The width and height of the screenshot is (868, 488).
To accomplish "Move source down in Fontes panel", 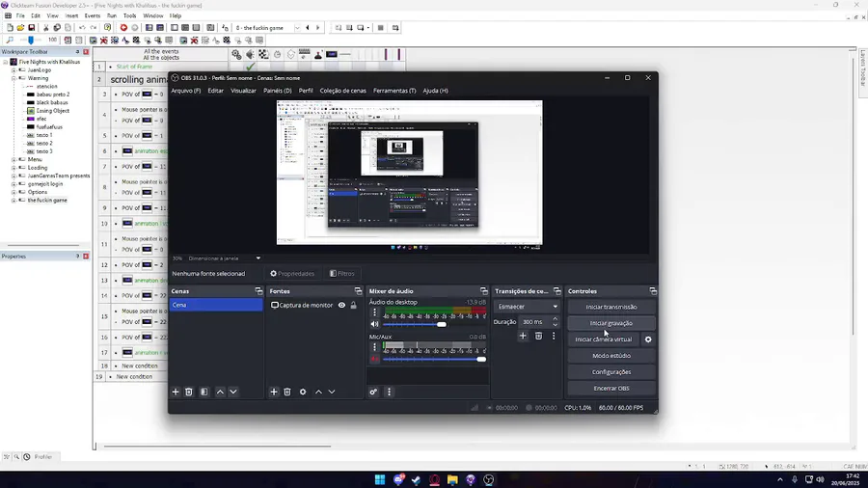I will pyautogui.click(x=332, y=392).
